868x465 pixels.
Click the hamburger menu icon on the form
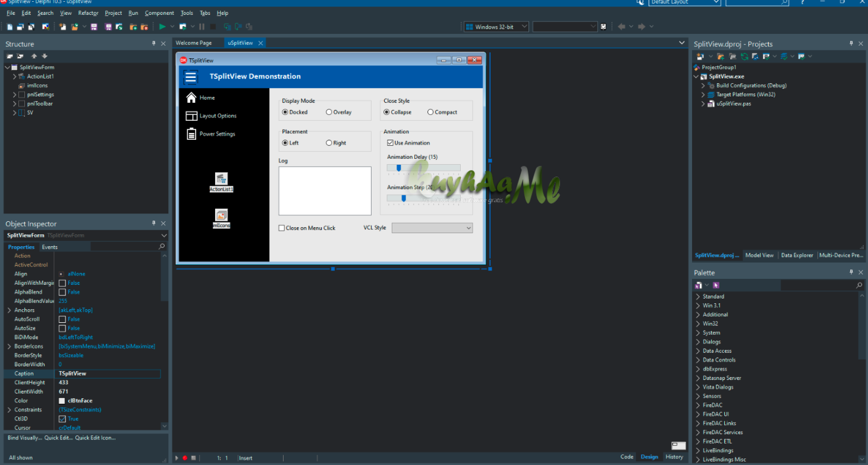coord(190,77)
